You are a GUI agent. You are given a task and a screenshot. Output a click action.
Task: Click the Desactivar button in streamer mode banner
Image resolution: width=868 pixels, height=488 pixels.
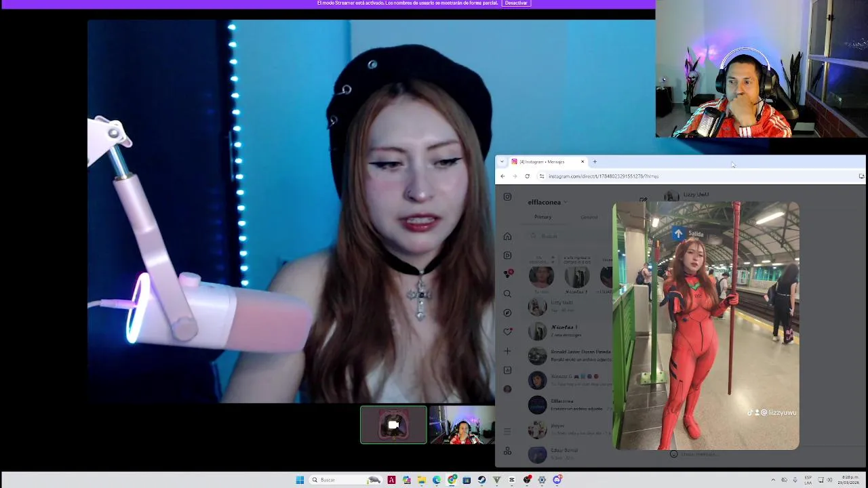pos(515,3)
